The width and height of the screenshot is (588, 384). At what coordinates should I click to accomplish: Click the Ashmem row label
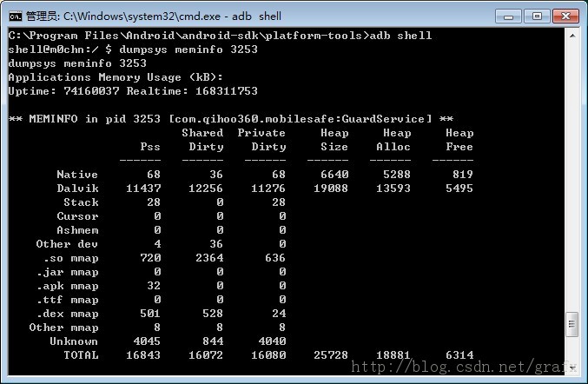[x=77, y=230]
